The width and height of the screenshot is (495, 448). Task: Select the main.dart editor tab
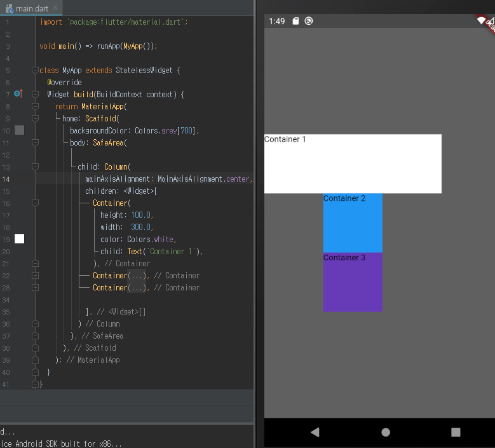[x=31, y=8]
